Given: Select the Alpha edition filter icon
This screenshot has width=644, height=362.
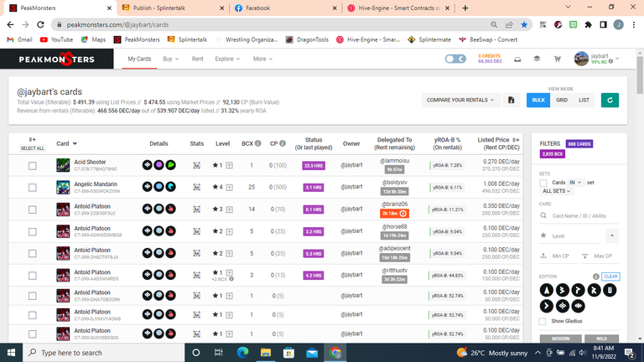Looking at the screenshot, I should point(546,290).
